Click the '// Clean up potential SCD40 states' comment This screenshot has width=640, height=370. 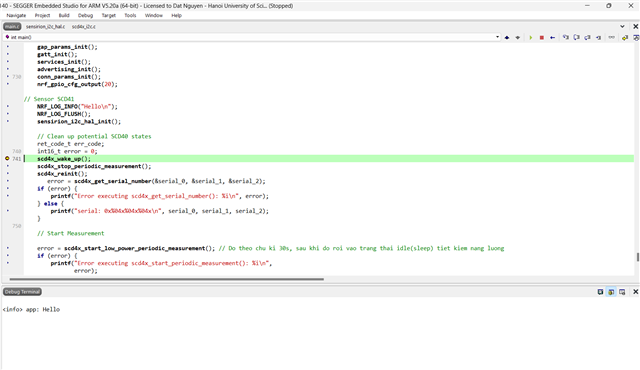coord(94,136)
